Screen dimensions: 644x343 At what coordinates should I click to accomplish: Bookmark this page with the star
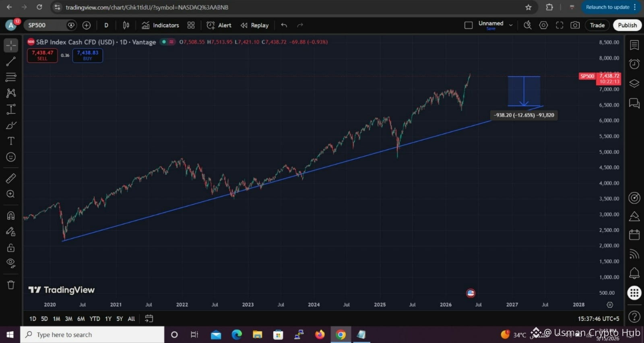coord(528,7)
